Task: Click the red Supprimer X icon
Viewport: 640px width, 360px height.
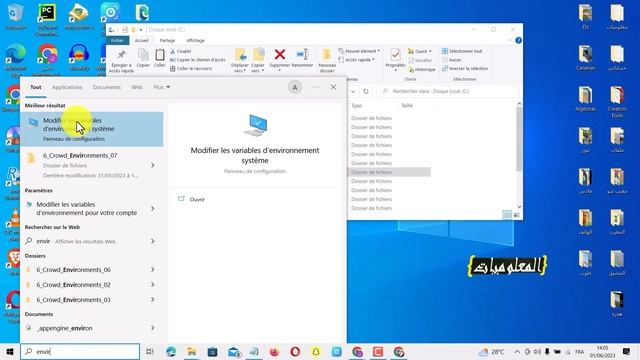Action: 280,55
